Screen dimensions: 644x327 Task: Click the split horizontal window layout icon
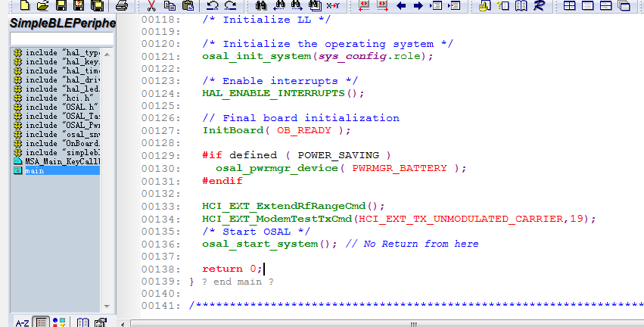pyautogui.click(x=606, y=5)
